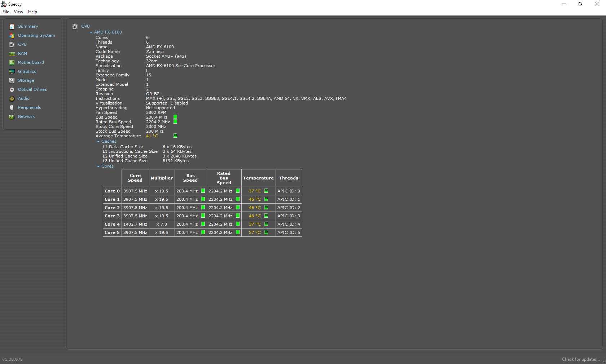606x364 pixels.
Task: Click the RAM module icon
Action: coord(12,53)
